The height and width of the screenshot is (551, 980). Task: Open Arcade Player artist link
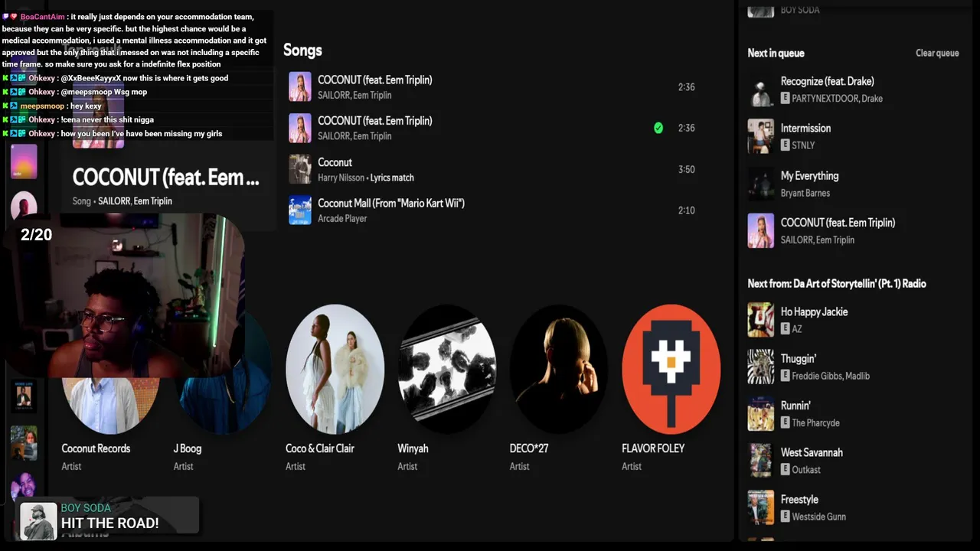[342, 219]
